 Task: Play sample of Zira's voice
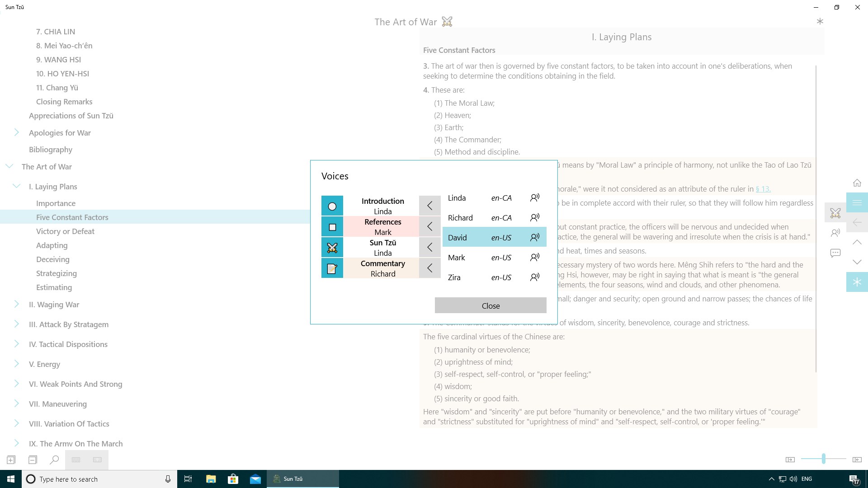pos(535,277)
